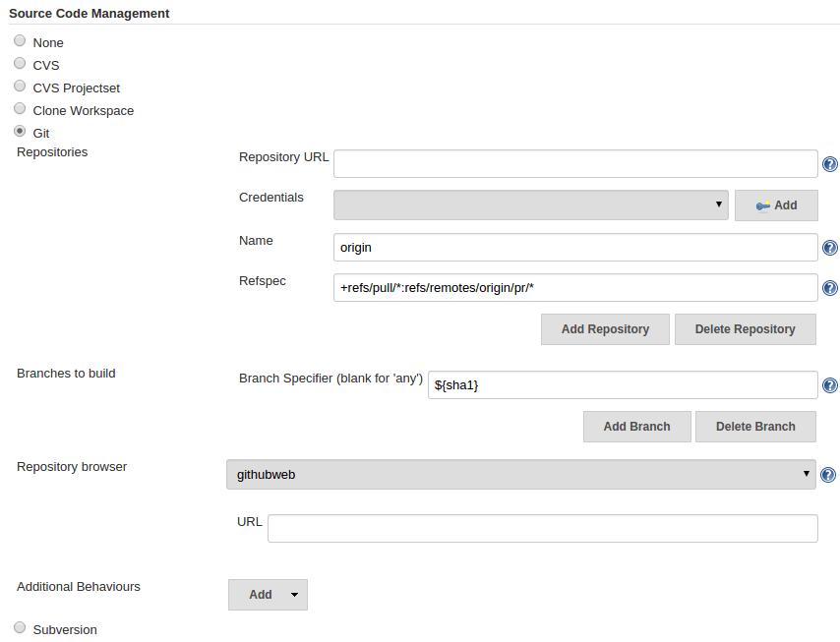
Task: Click the Delete Branch button
Action: pos(755,427)
